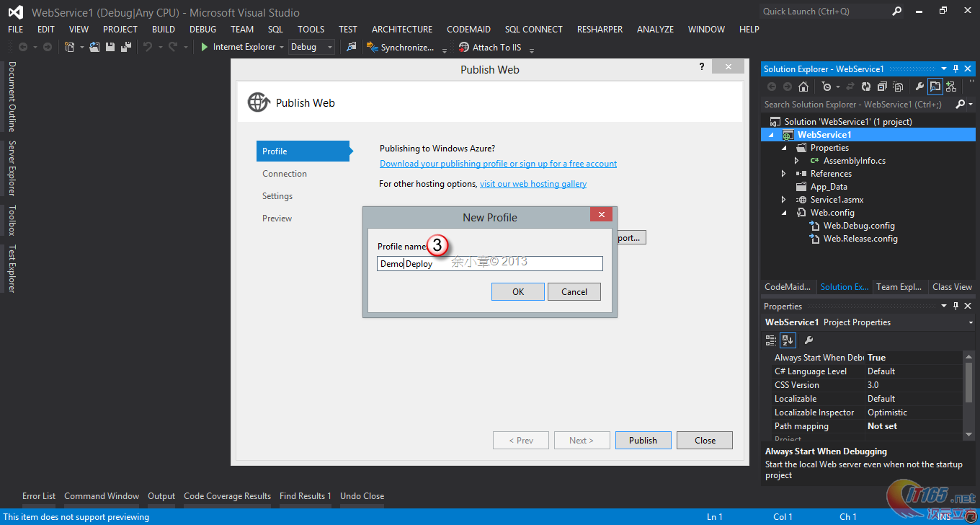Click OK in New Profile dialog
This screenshot has width=980, height=525.
(518, 292)
